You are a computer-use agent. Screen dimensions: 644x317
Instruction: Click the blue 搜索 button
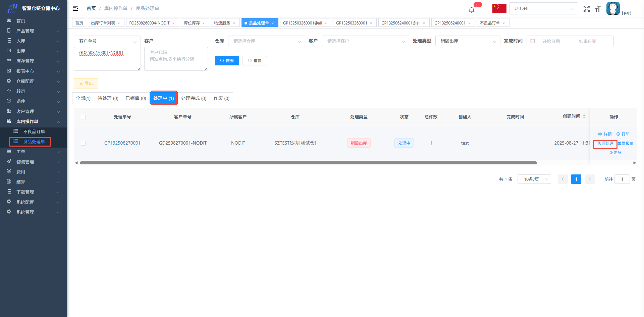pos(227,61)
